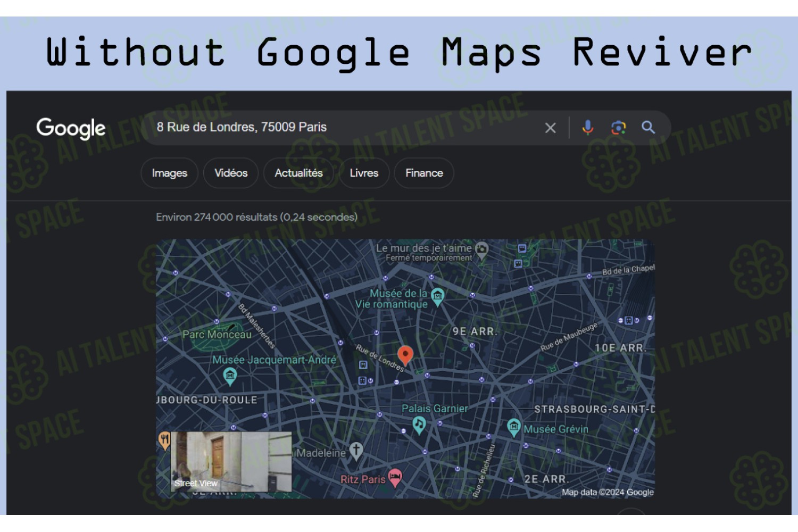Select the Musée Grévin marker icon
The height and width of the screenshot is (532, 798).
pyautogui.click(x=513, y=428)
